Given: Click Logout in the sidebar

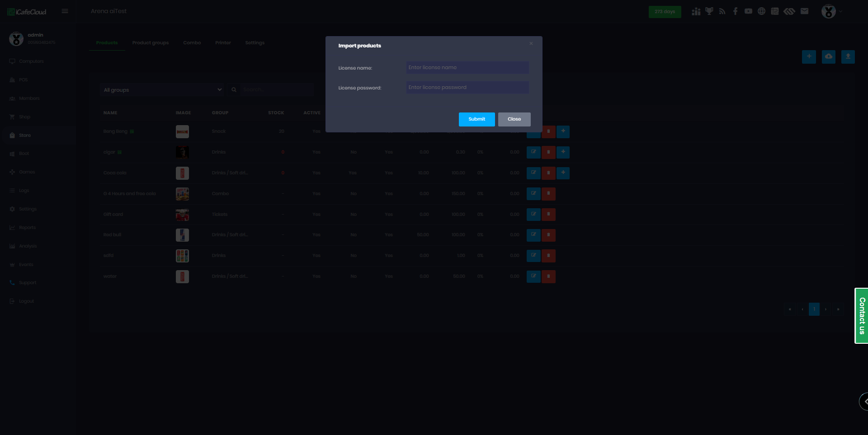Looking at the screenshot, I should coord(26,301).
